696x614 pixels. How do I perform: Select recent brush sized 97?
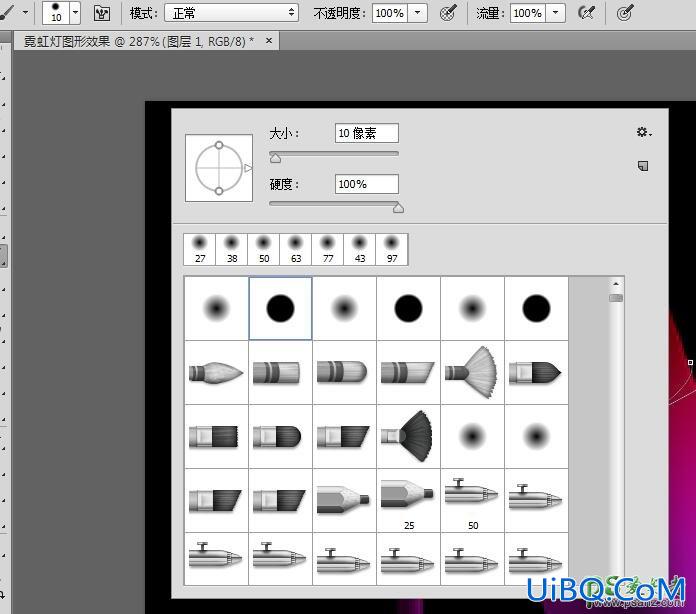pos(392,250)
